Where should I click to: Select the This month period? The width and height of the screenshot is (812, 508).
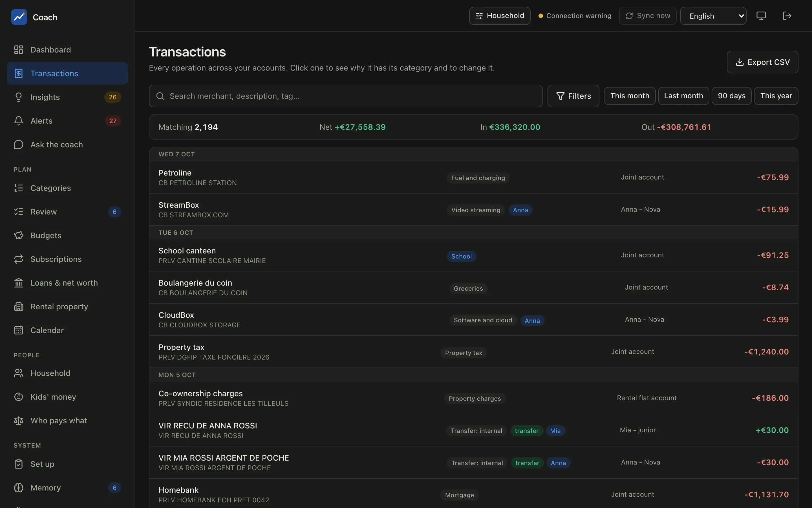(630, 96)
